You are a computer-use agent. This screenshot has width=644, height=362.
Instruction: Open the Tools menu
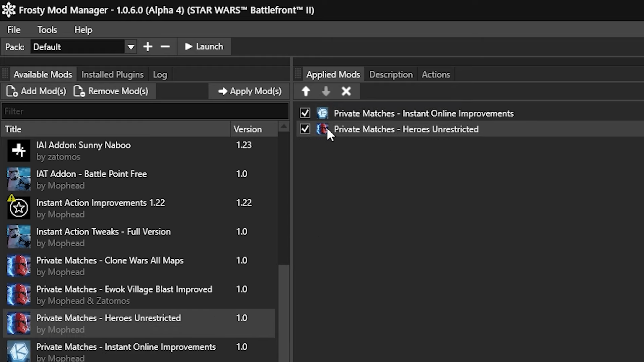point(47,30)
